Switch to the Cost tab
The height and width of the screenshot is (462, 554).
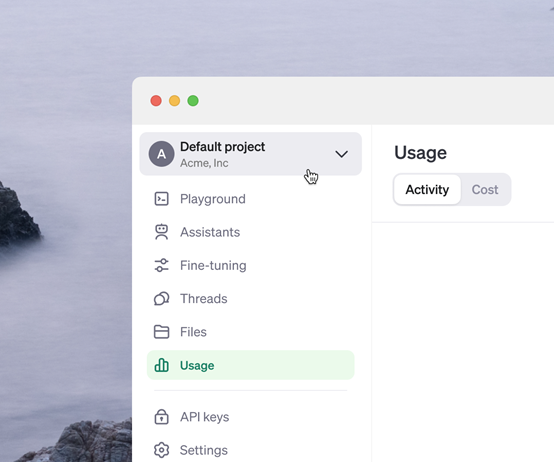click(x=485, y=190)
